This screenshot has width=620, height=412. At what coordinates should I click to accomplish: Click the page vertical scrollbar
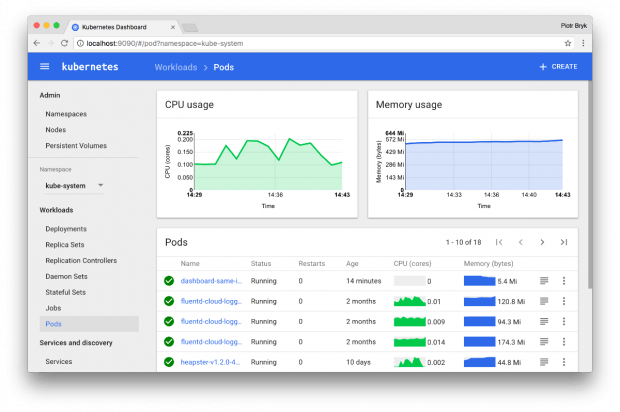coord(590,185)
